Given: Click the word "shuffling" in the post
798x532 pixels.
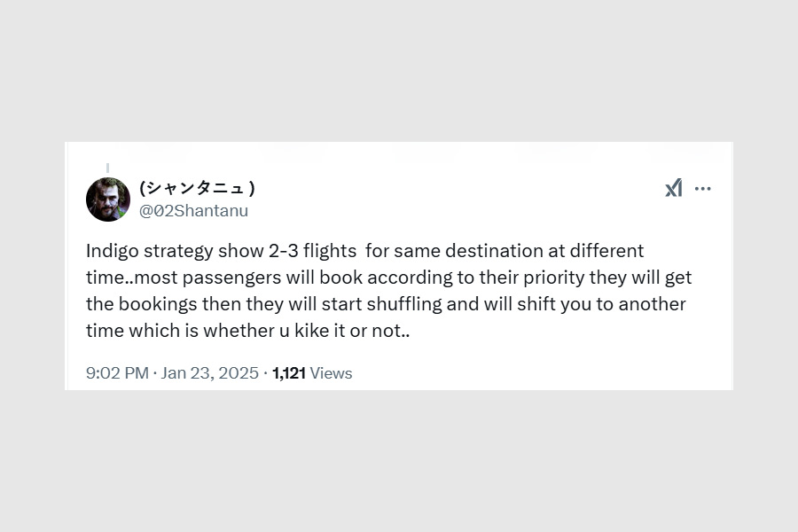Looking at the screenshot, I should pyautogui.click(x=403, y=304).
